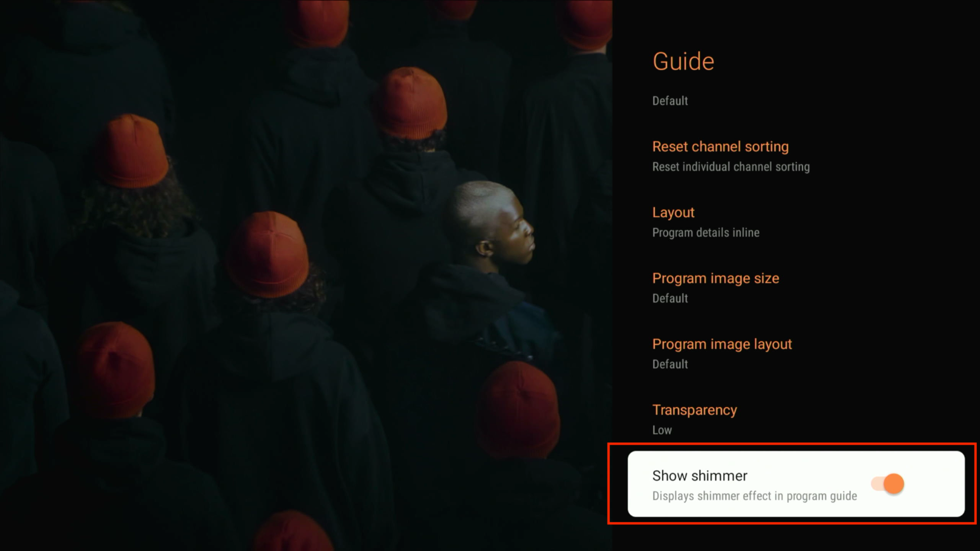Click the bald man's face in background
This screenshot has height=551, width=980.
point(516,235)
